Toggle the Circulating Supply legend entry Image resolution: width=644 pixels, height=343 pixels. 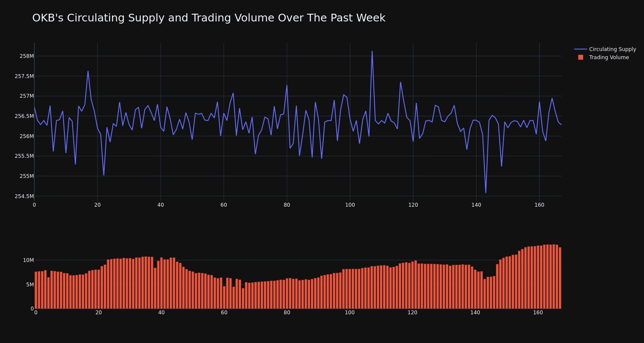pyautogui.click(x=605, y=49)
